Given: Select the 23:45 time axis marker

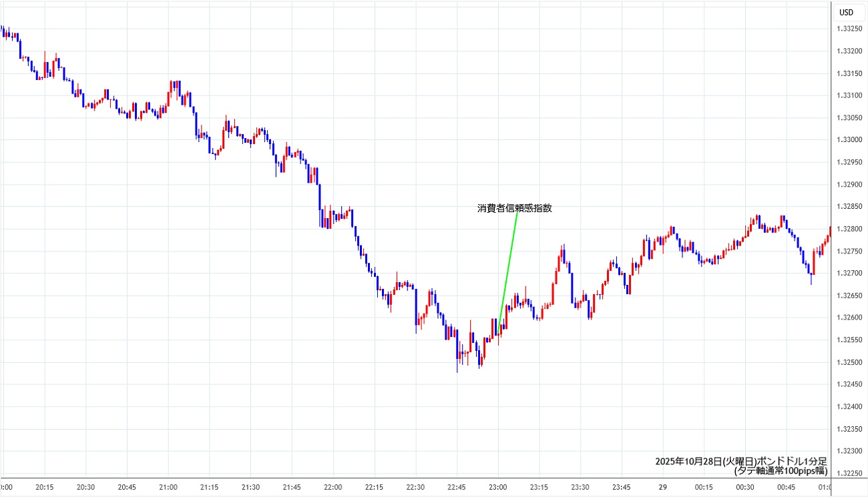Looking at the screenshot, I should 622,487.
